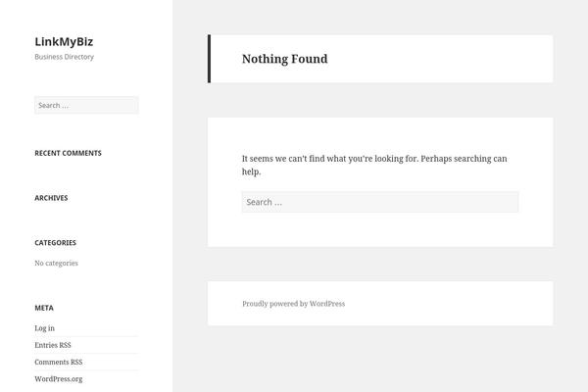This screenshot has width=588, height=392.
Task: Click the sidebar search field
Action: pos(86,105)
